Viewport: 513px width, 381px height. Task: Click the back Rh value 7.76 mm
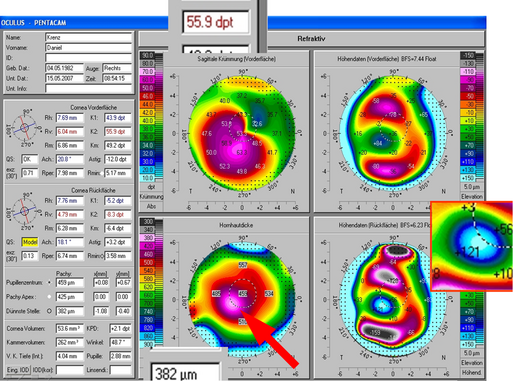70,201
